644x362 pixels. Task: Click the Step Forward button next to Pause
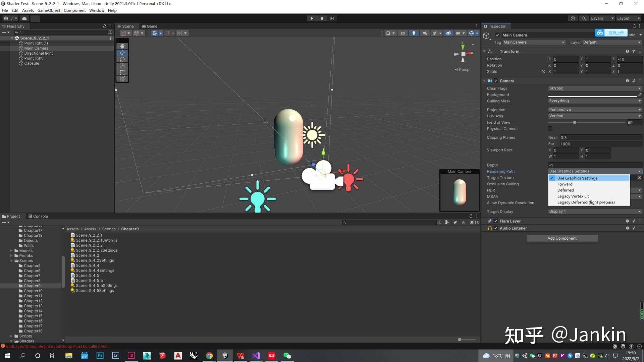(x=332, y=18)
